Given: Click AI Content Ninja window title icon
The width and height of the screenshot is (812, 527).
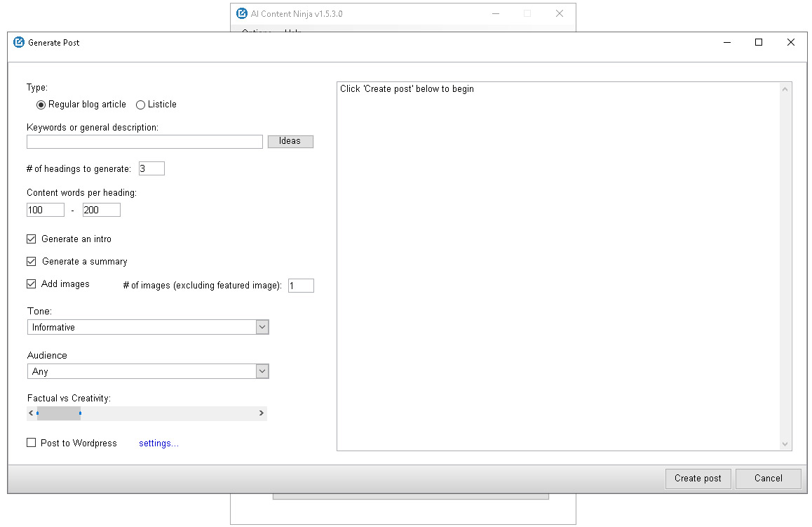Looking at the screenshot, I should (241, 13).
